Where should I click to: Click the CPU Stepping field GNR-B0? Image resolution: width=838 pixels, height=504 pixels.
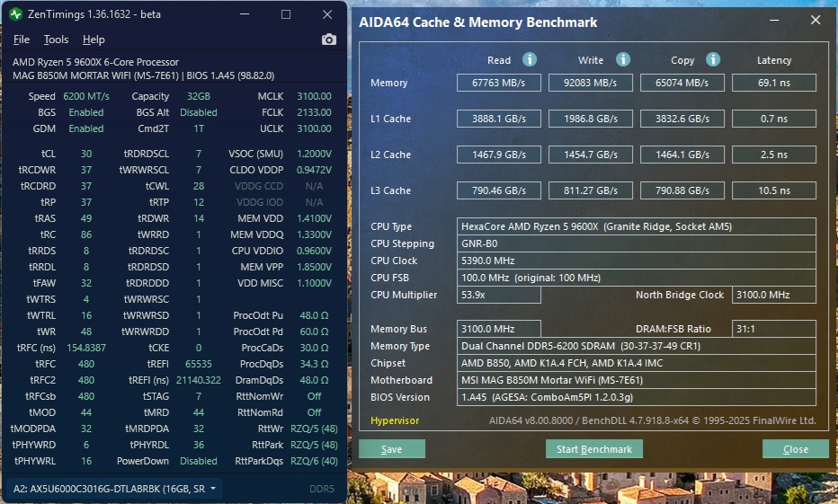tap(636, 243)
